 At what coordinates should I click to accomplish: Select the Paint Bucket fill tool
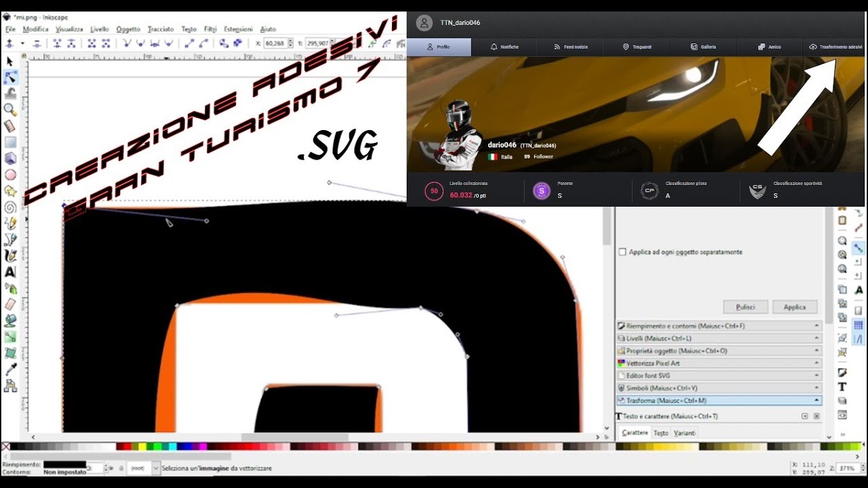9,321
